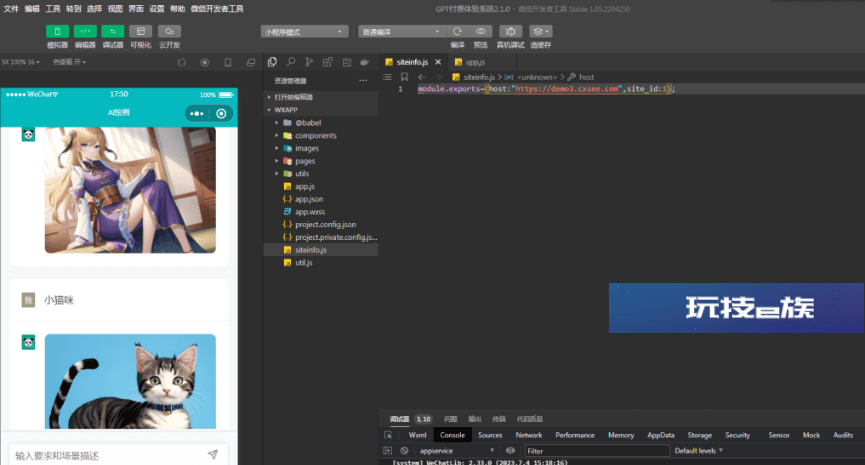Open the 编辑 menu
The width and height of the screenshot is (865, 465).
(x=32, y=9)
